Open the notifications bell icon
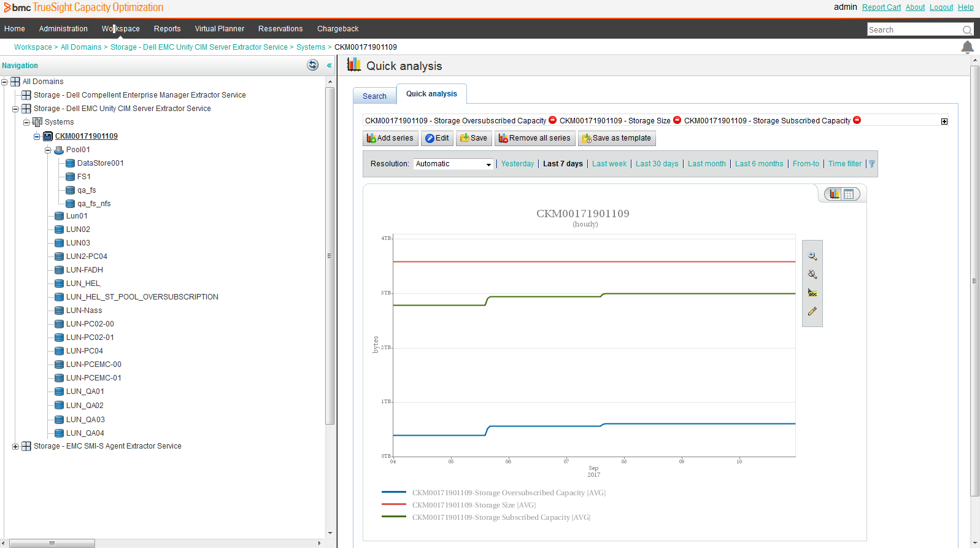 [968, 47]
